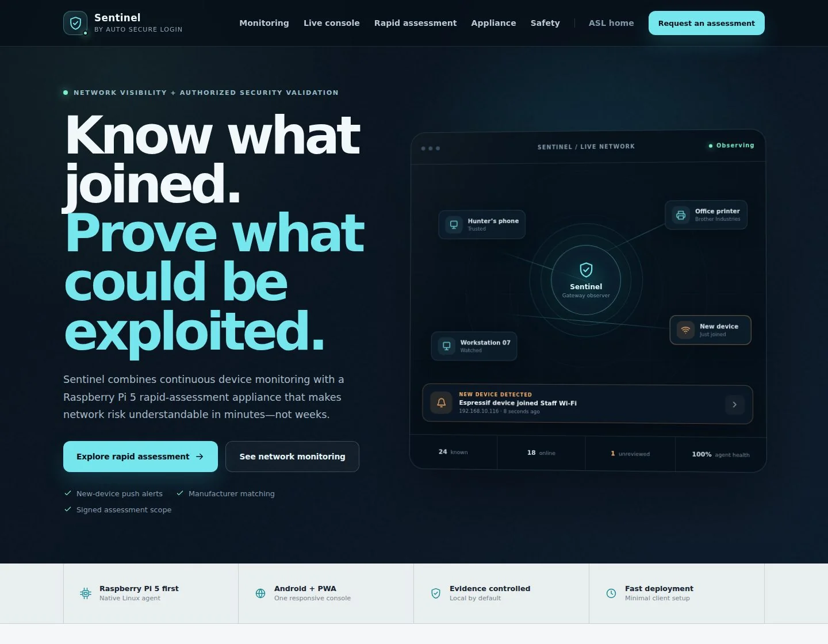This screenshot has height=644, width=828.
Task: Click the printer icon on Office printer node
Action: point(681,215)
